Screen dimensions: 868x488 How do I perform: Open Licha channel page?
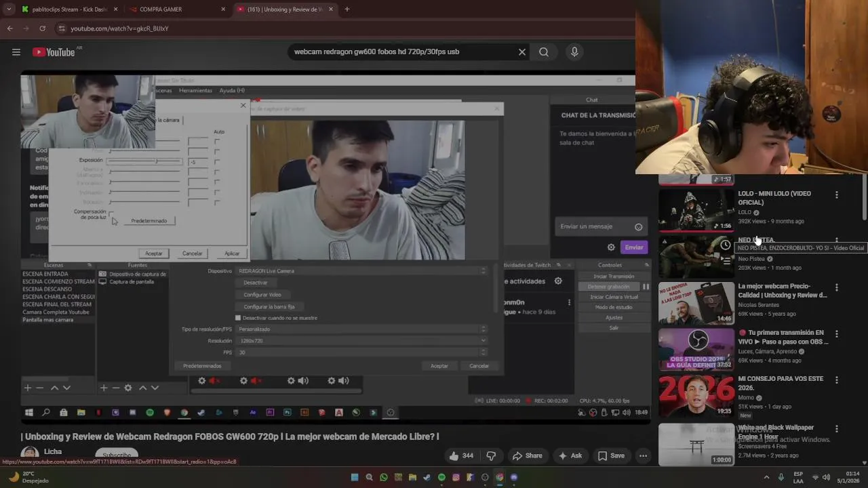(53, 451)
